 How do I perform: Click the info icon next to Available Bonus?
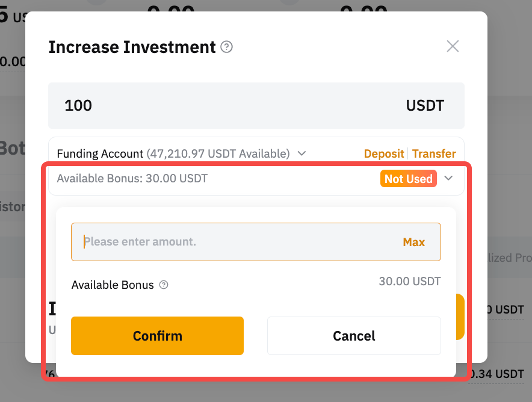click(164, 285)
